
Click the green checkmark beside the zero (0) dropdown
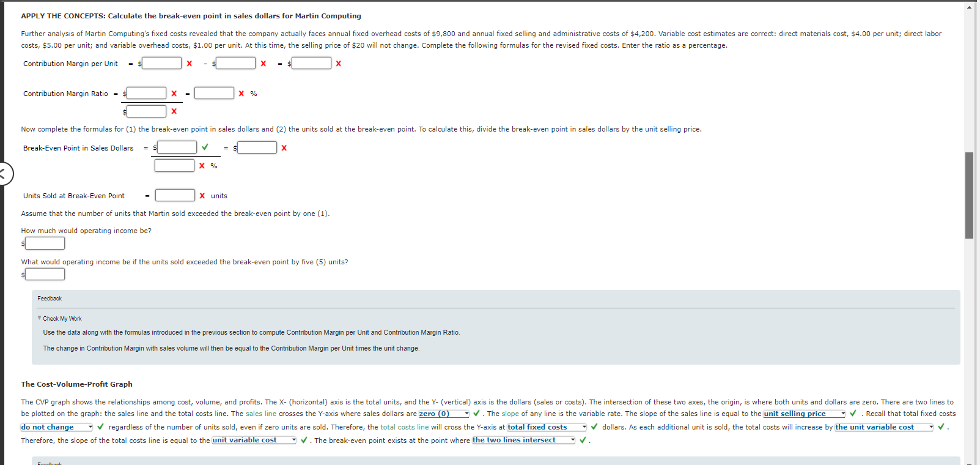[x=476, y=414]
